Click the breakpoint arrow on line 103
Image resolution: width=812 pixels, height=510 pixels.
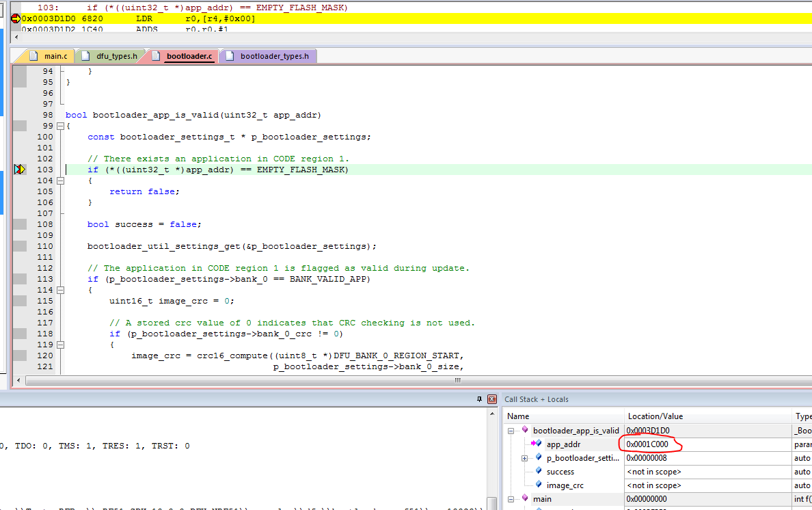(x=20, y=170)
